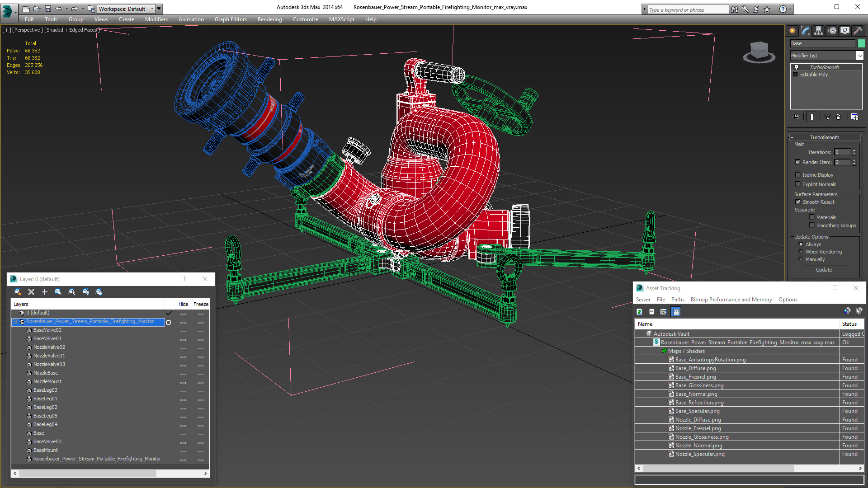The height and width of the screenshot is (488, 868).
Task: Click the viewport Shaded + Edged Faces label
Action: 72,30
